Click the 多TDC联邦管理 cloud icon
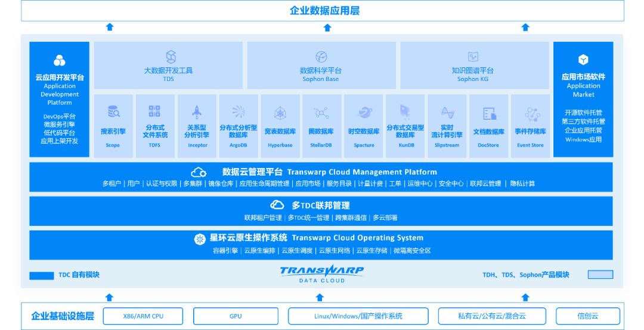This screenshot has width=644, height=330. tap(277, 205)
